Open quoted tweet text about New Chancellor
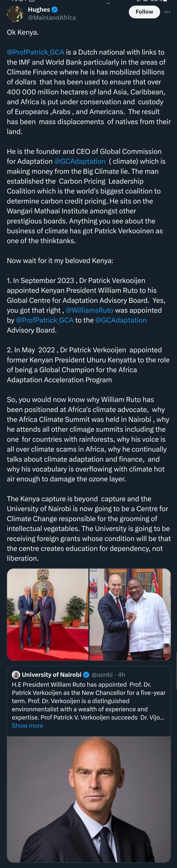This screenshot has height=868, width=177. (x=88, y=701)
